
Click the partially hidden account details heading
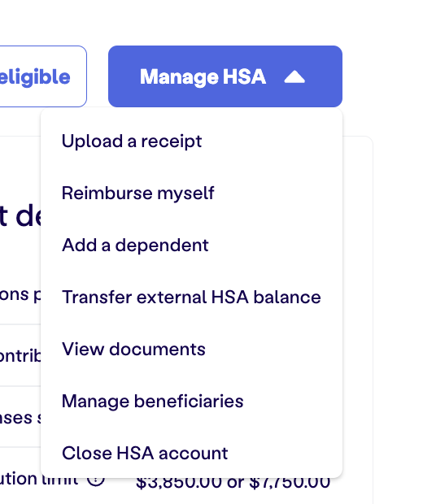[x=20, y=215]
